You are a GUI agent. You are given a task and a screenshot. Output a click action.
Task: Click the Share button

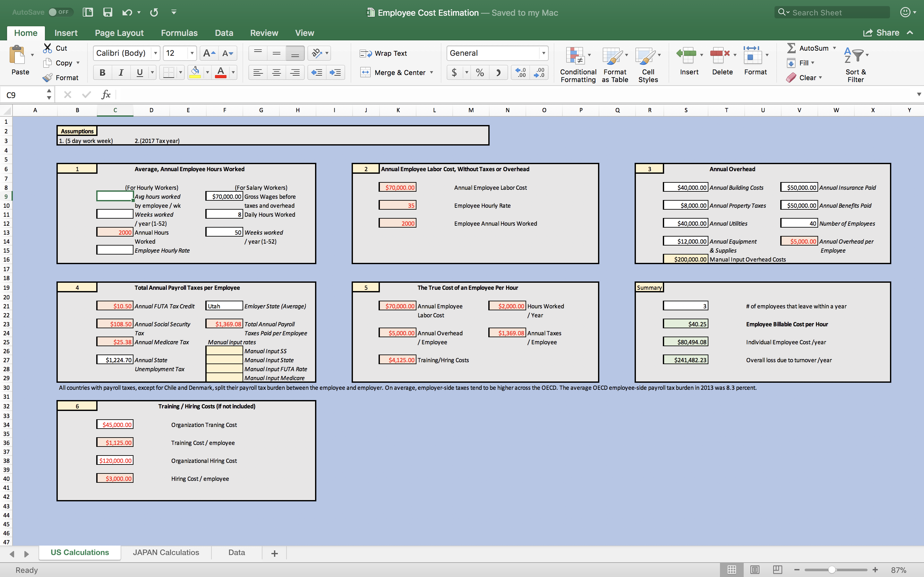[881, 33]
